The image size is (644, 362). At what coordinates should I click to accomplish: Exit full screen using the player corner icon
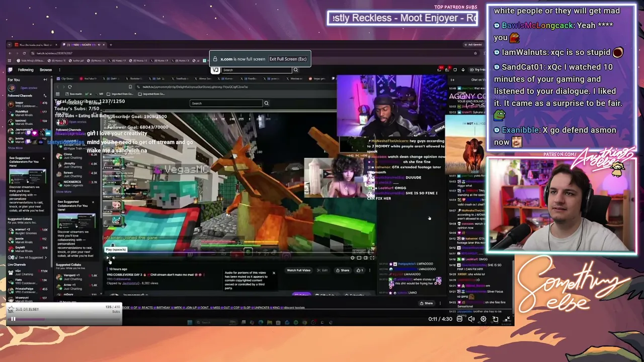pyautogui.click(x=507, y=319)
